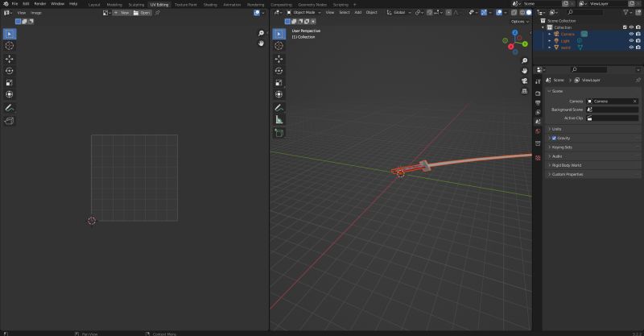This screenshot has height=336, width=644.
Task: Click zoom magnifier in UV editor
Action: 261,33
